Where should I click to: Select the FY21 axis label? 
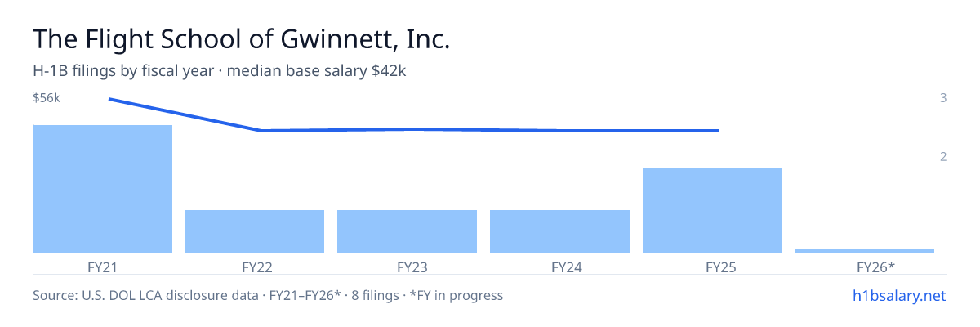click(x=102, y=267)
